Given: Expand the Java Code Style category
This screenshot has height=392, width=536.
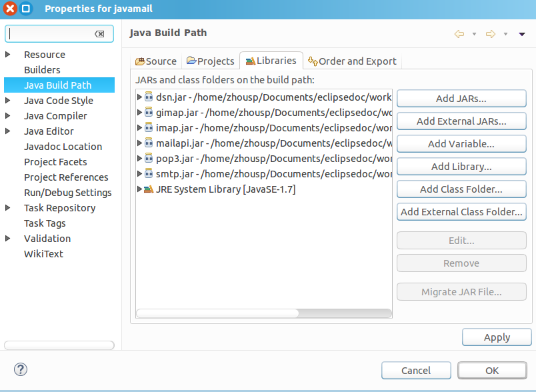Looking at the screenshot, I should tap(8, 101).
